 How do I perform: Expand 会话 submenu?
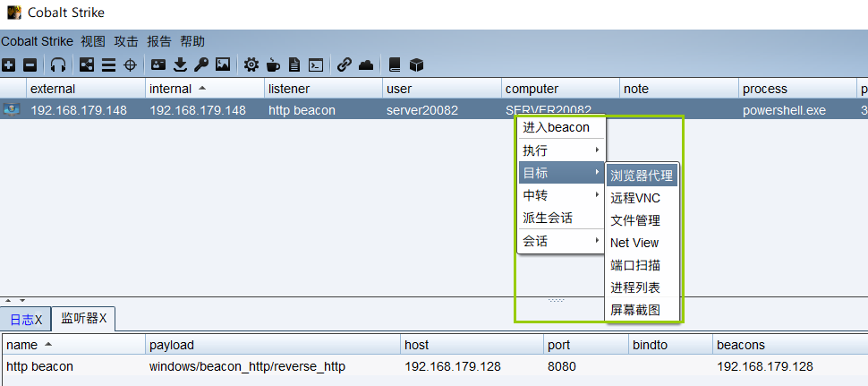tap(561, 242)
